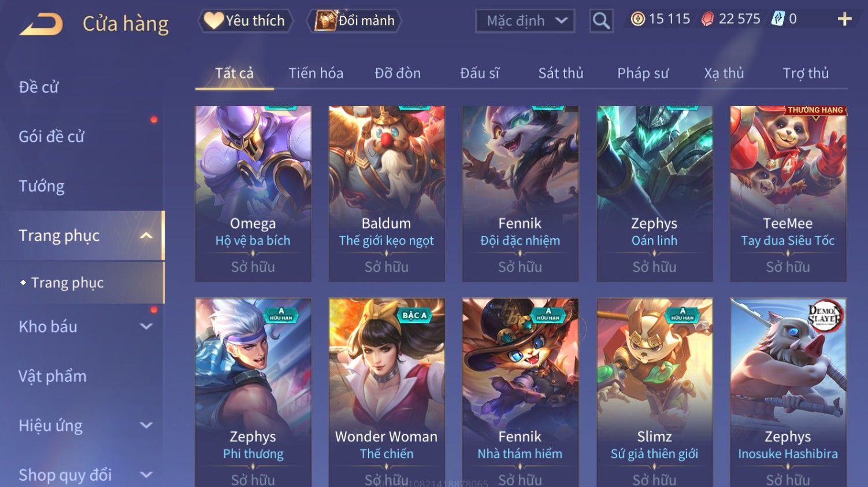Click the plus icon to add currency
Image resolution: width=868 pixels, height=487 pixels.
pos(844,19)
